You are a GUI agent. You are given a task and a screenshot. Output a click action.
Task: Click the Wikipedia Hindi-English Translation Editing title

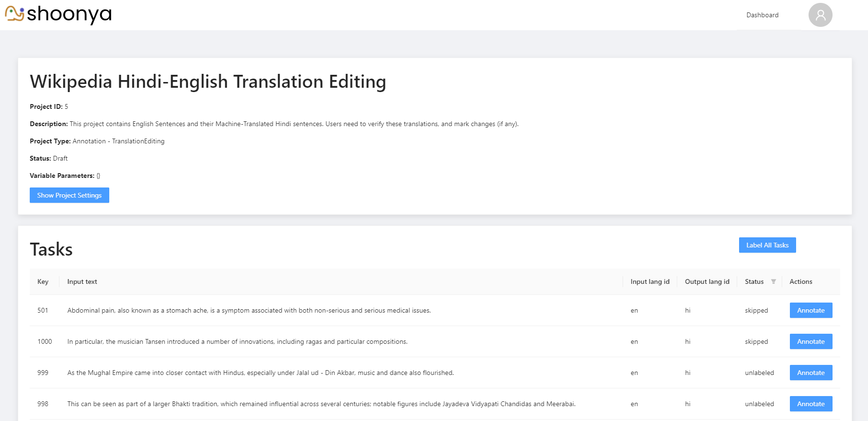(x=208, y=82)
